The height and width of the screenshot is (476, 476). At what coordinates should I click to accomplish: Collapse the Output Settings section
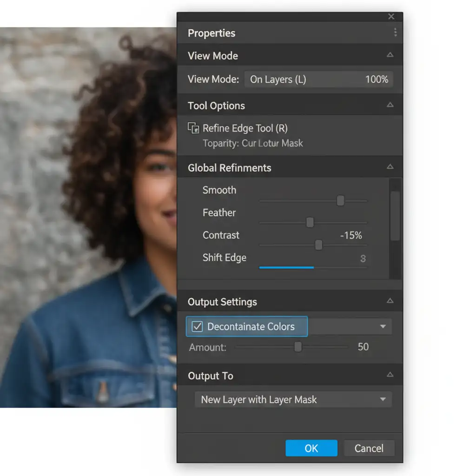390,301
